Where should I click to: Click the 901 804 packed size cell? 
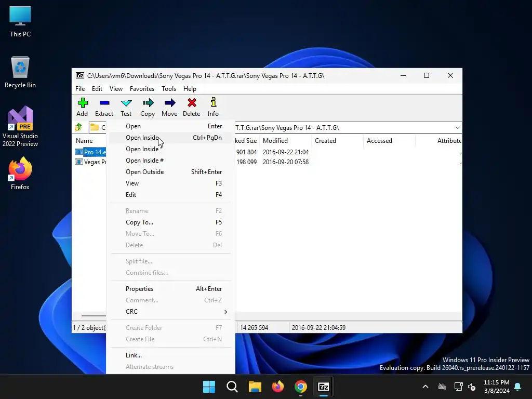246,152
